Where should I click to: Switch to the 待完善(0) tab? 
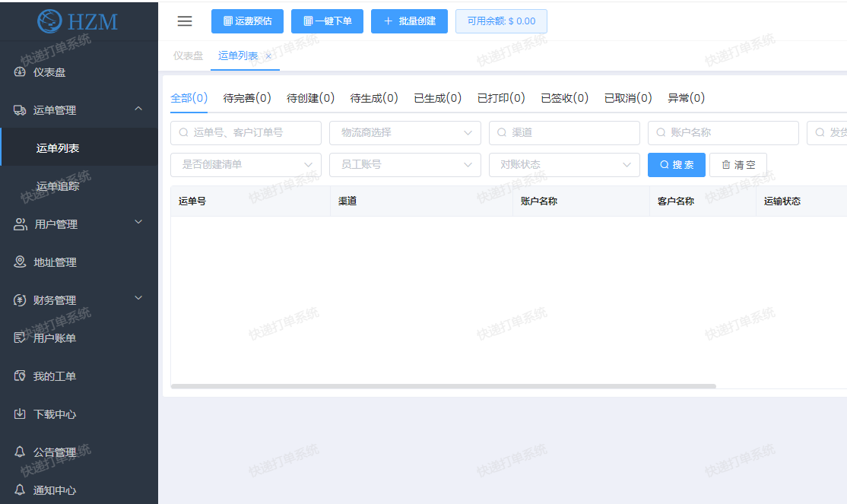[x=247, y=98]
